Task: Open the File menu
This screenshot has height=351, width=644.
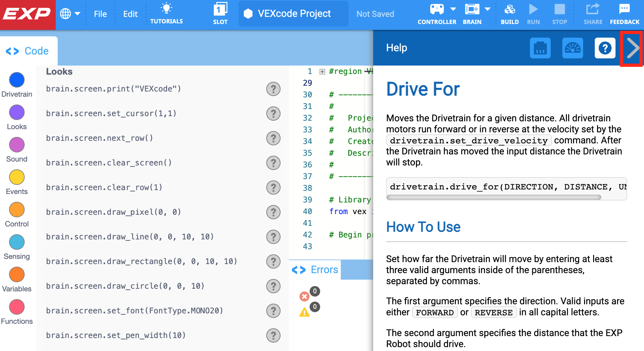Action: (100, 14)
